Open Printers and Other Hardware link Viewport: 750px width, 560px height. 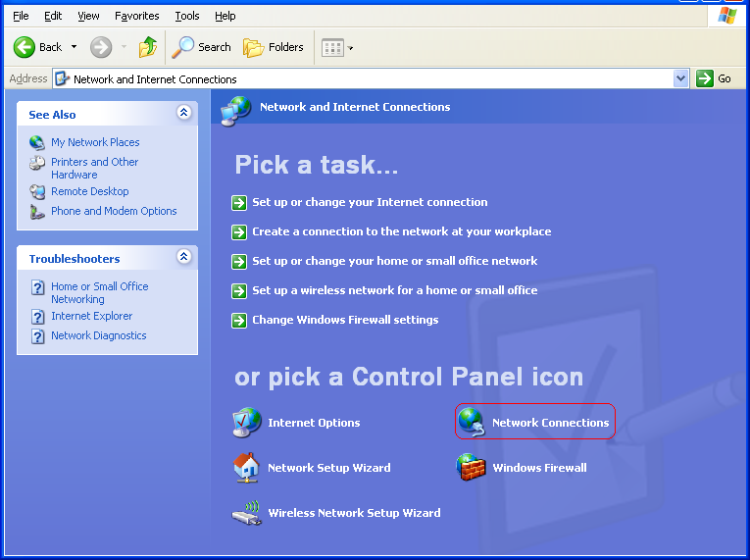95,168
